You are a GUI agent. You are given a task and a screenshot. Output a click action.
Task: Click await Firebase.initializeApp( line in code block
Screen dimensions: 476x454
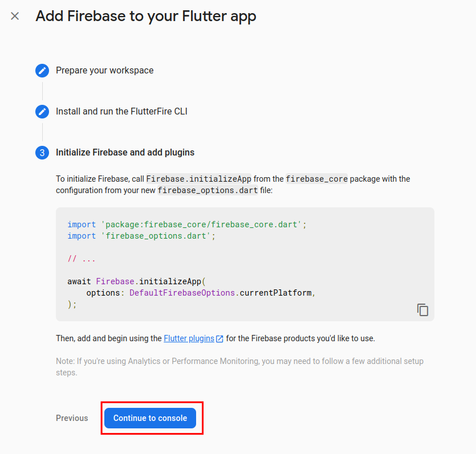pyautogui.click(x=137, y=281)
